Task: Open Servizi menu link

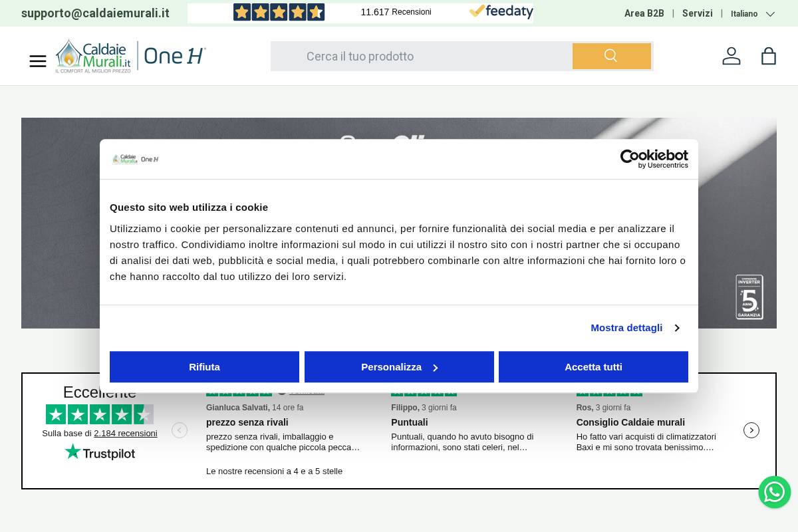Action: click(698, 13)
